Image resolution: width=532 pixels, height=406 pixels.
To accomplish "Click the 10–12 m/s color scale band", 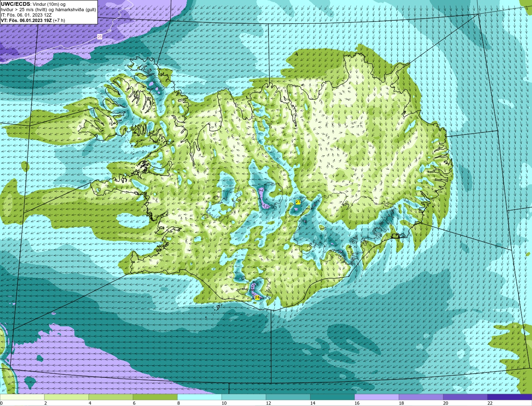I will pos(244,397).
